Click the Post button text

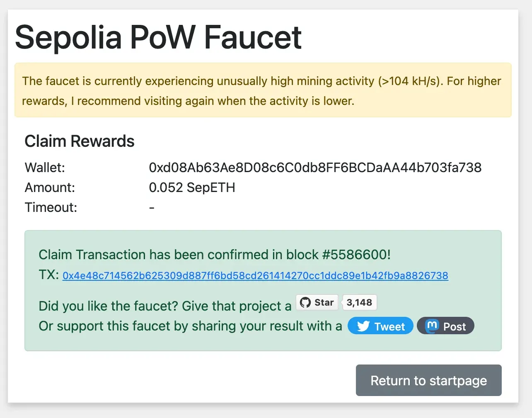455,327
